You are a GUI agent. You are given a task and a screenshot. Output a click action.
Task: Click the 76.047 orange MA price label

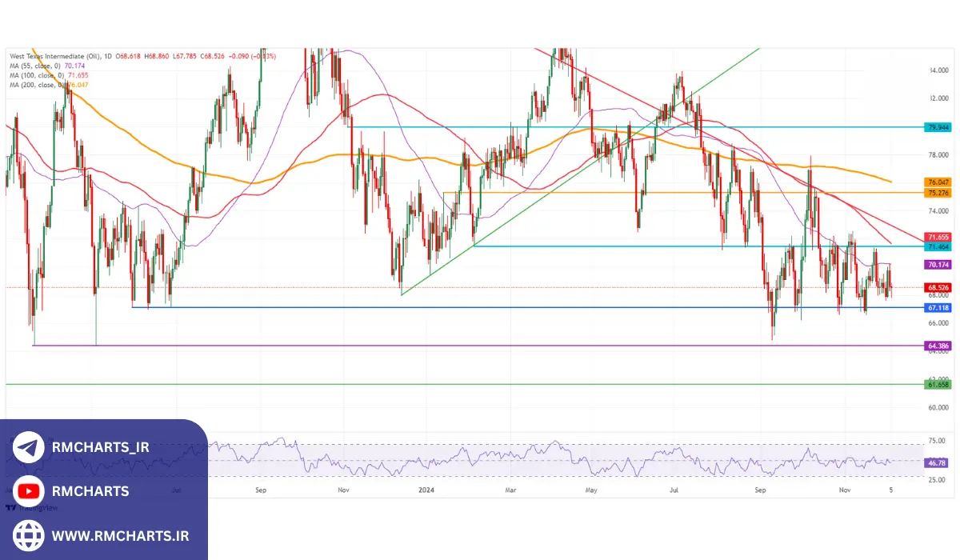coord(937,182)
